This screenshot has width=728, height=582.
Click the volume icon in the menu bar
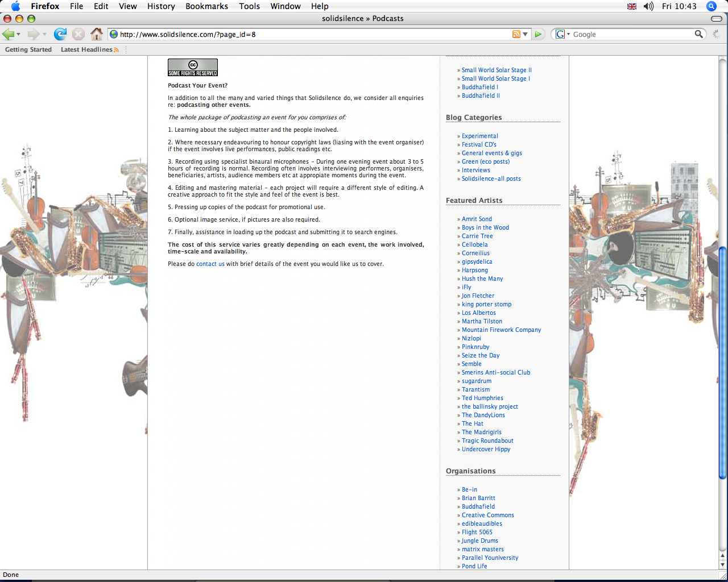(x=648, y=6)
